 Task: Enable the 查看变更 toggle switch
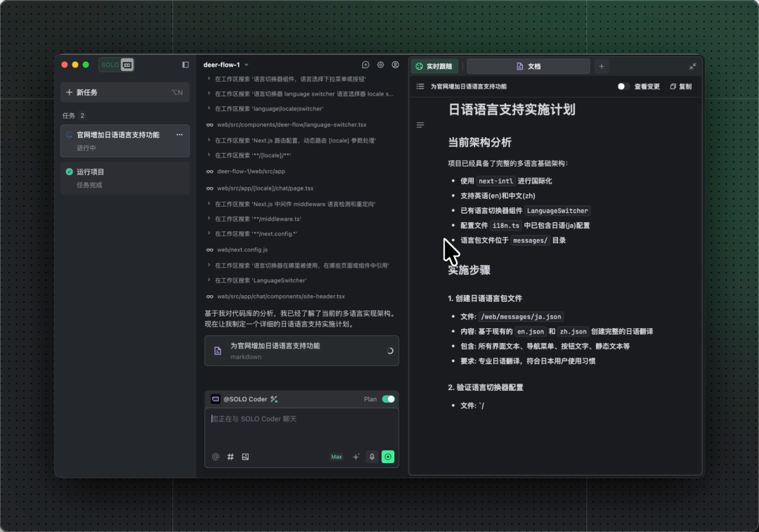(x=623, y=86)
